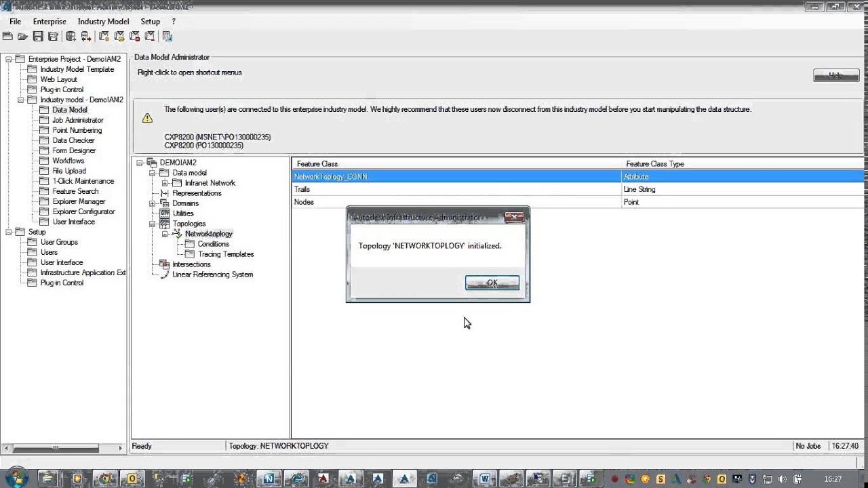Select Conditions under Networktoplogy

click(214, 244)
